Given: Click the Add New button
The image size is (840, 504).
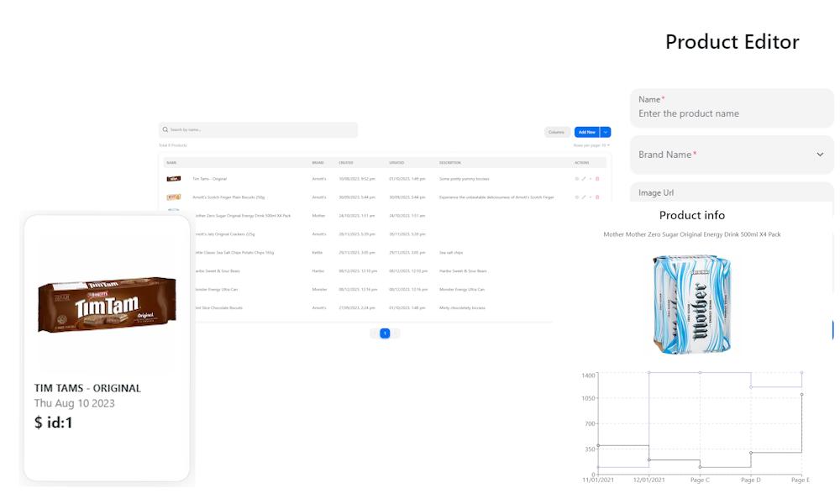Looking at the screenshot, I should (587, 132).
